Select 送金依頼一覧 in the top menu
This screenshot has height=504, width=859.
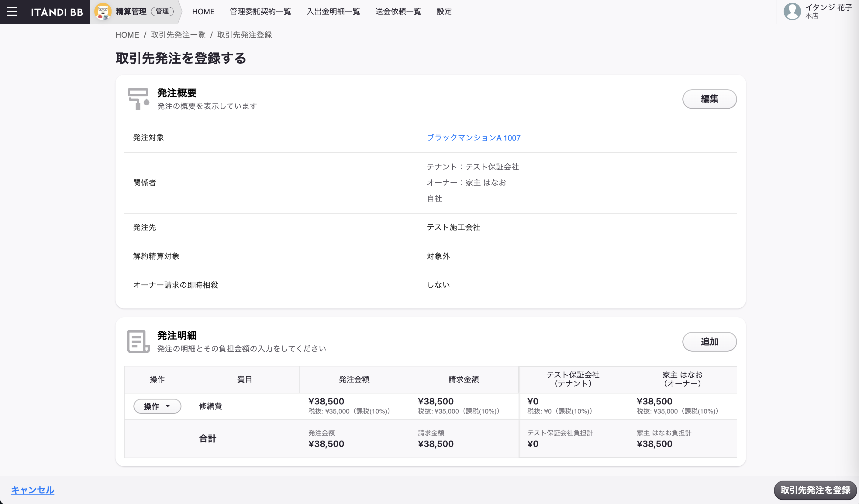(x=398, y=12)
